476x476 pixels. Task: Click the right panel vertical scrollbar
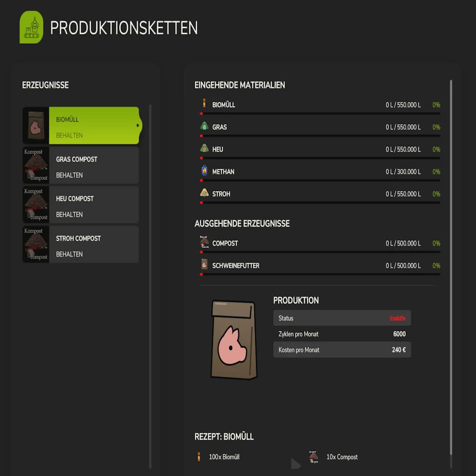point(451,267)
